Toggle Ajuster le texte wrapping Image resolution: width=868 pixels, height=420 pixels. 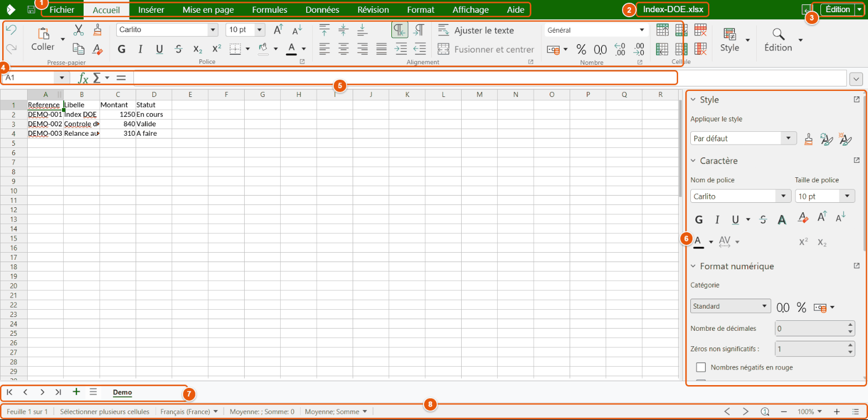[x=476, y=30]
